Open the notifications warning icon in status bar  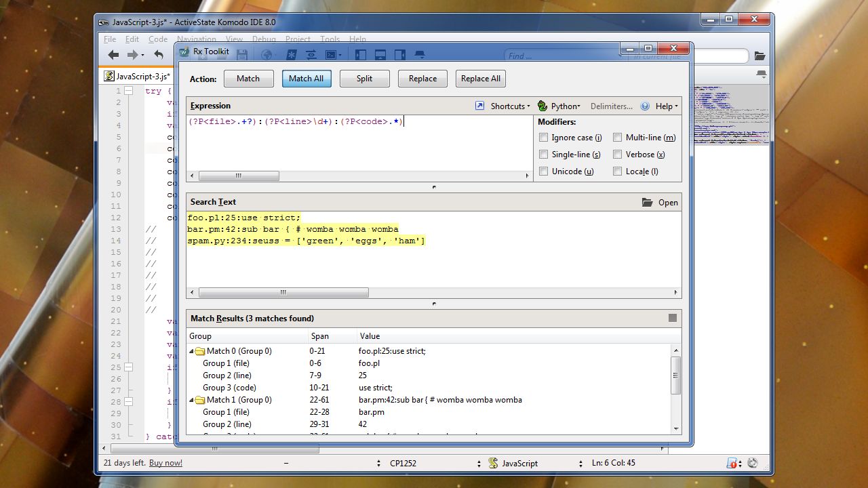733,463
